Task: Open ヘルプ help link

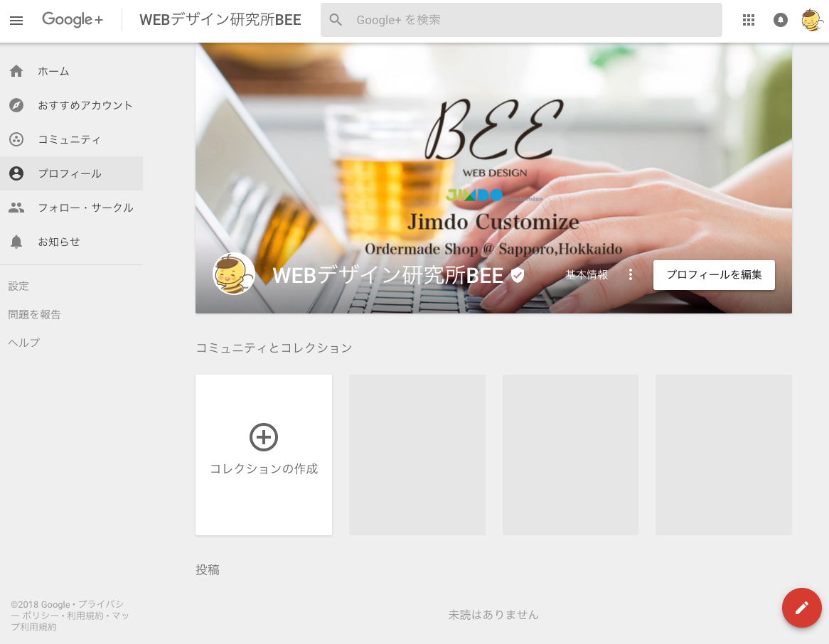Action: pos(23,343)
